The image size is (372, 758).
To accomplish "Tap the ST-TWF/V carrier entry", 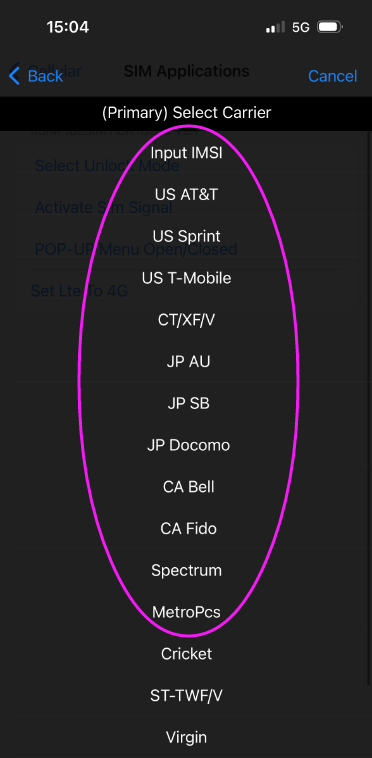I will 186,696.
